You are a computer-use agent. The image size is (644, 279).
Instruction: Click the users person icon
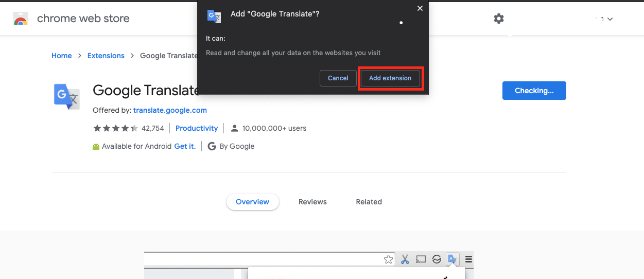point(235,128)
